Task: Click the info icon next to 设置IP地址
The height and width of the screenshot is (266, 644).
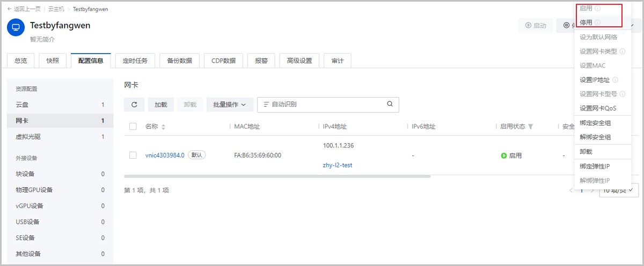Action: [x=615, y=80]
